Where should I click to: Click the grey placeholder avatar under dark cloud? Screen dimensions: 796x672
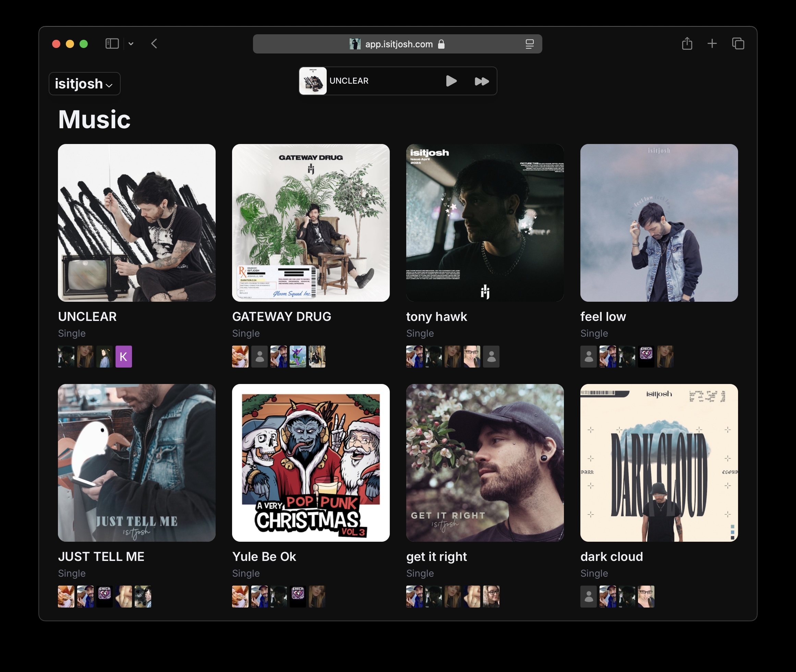click(589, 597)
